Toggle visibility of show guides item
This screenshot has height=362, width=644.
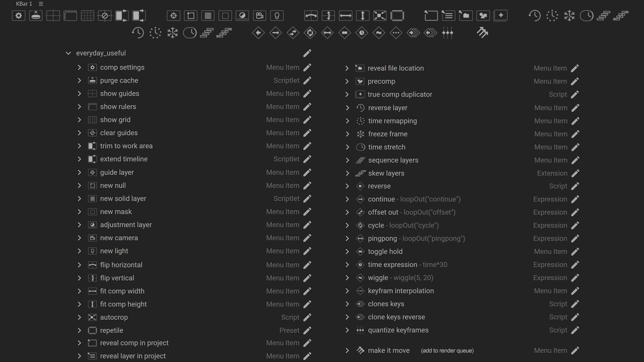coord(79,93)
